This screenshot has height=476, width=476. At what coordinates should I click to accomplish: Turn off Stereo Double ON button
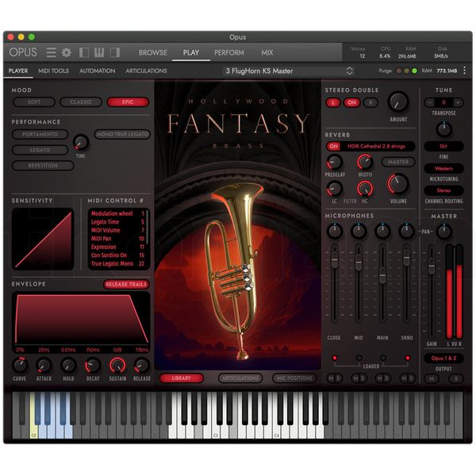(351, 102)
